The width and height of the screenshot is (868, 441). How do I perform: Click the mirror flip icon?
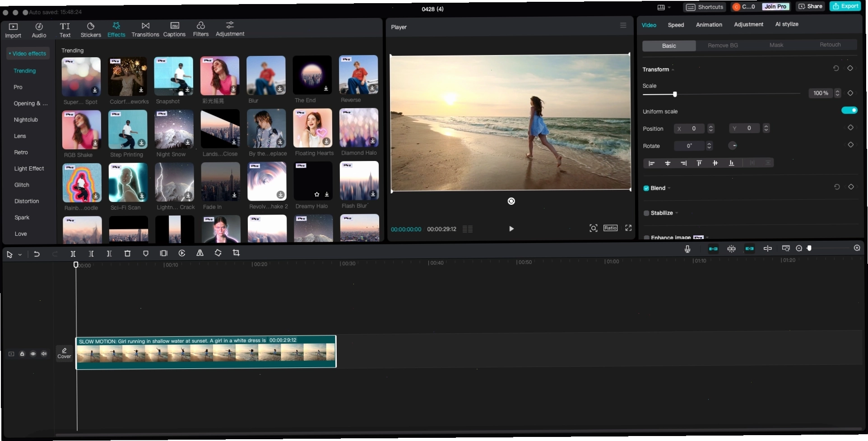(200, 253)
